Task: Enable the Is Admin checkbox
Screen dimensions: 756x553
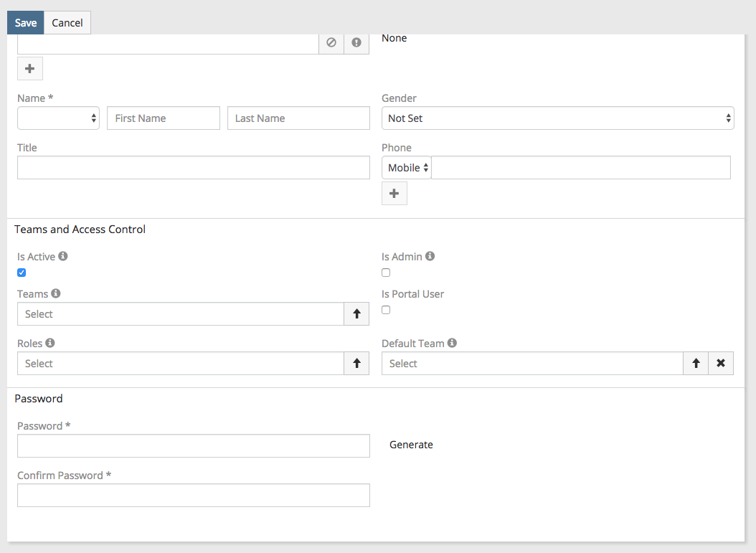Action: pos(386,273)
